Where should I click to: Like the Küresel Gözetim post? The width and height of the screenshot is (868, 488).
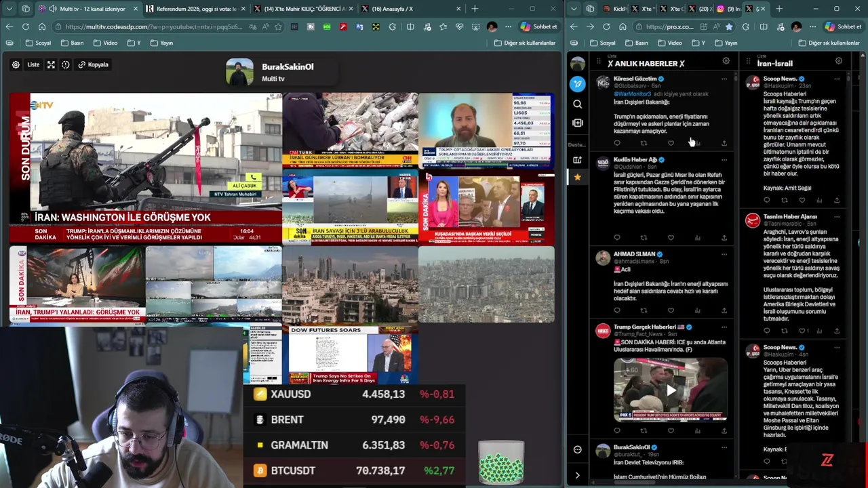click(671, 143)
